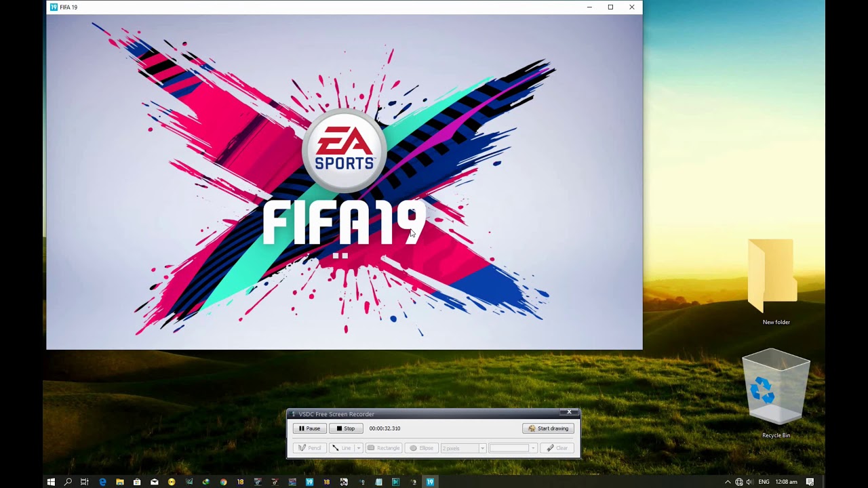868x488 pixels.
Task: Open taskbar Search
Action: (68, 482)
